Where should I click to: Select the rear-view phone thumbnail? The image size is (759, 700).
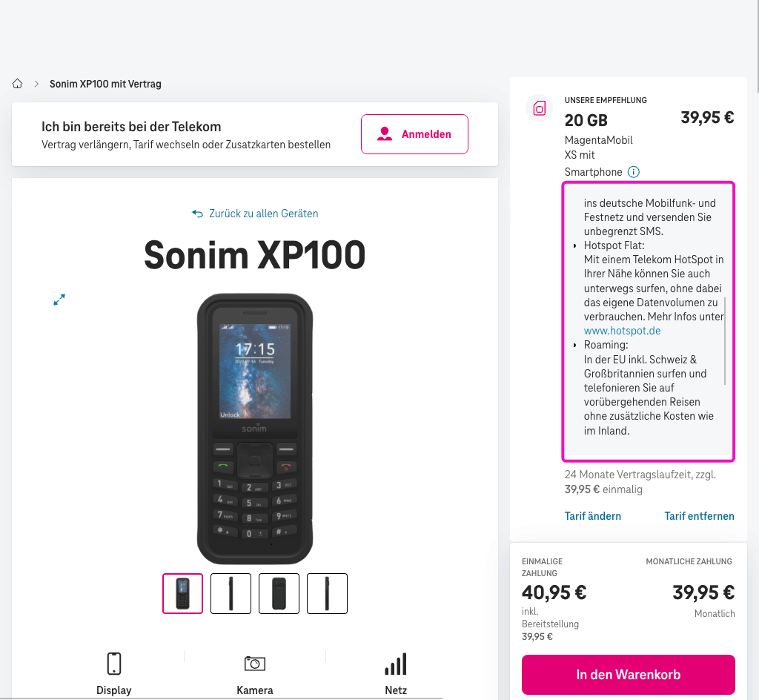click(279, 593)
